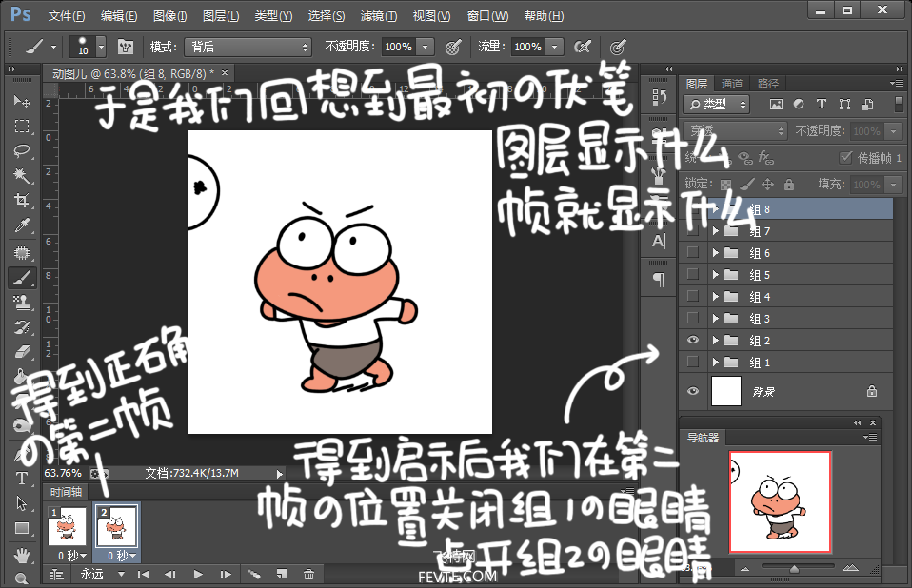The image size is (912, 588).
Task: Click the tween frames icon in timeline
Action: pyautogui.click(x=254, y=574)
